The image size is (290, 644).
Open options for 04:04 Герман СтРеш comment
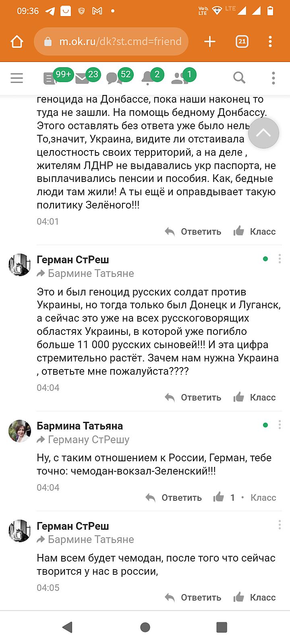[x=280, y=259]
